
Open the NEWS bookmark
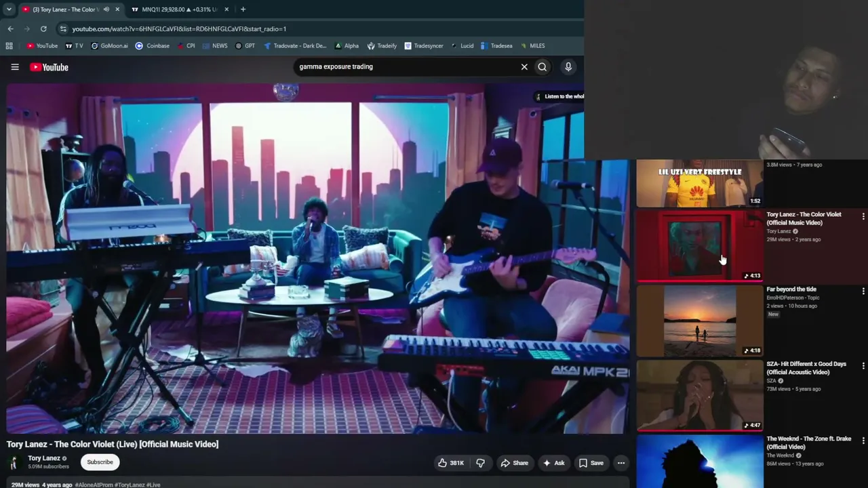215,46
